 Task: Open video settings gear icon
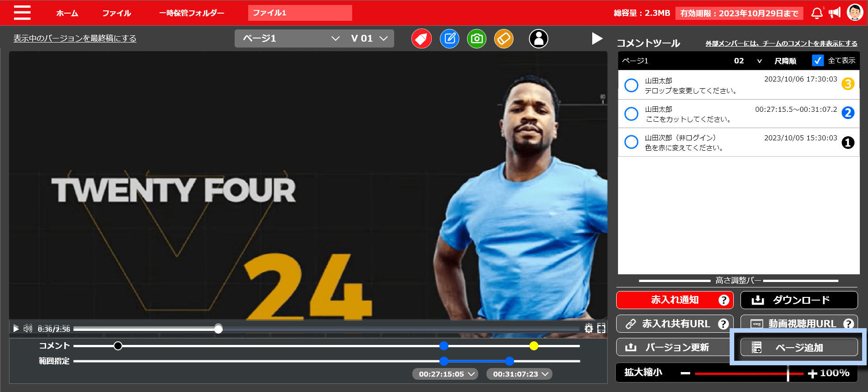point(589,329)
